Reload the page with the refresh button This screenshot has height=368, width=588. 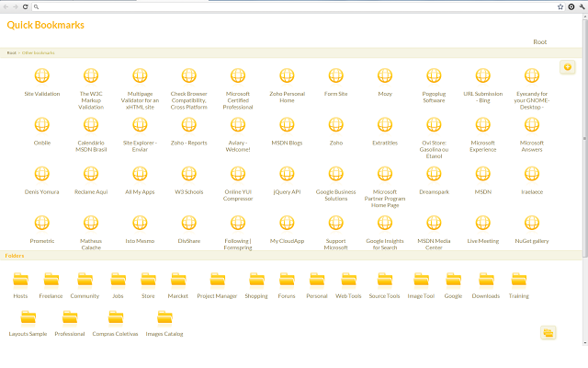tap(25, 6)
